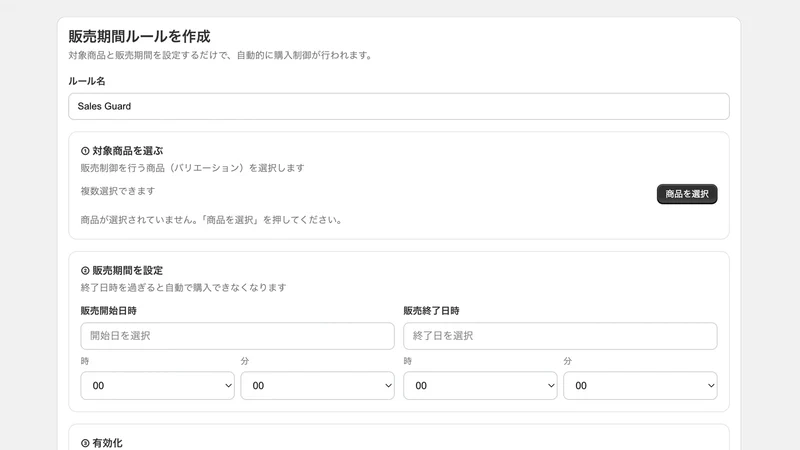Open the start hour (時) dropdown
This screenshot has height=450, width=800.
(157, 386)
